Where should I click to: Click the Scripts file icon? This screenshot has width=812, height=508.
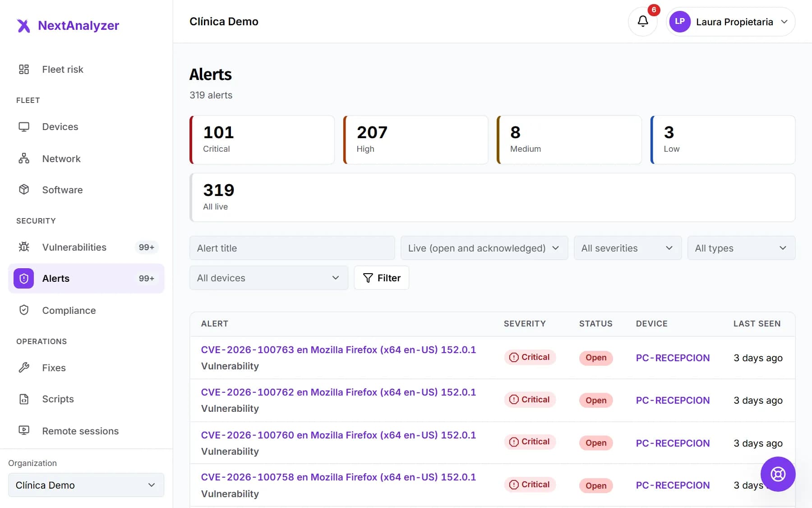point(24,399)
